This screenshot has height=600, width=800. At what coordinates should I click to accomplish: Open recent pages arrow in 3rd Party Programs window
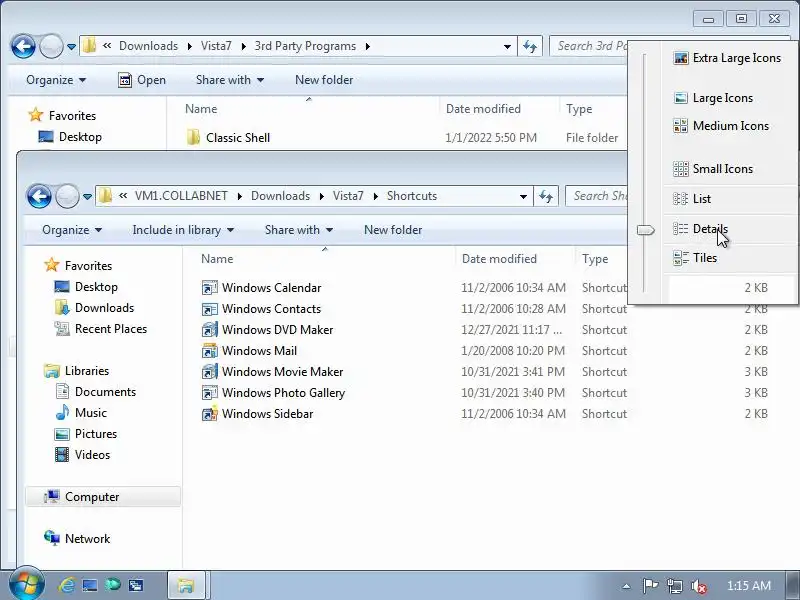71,46
